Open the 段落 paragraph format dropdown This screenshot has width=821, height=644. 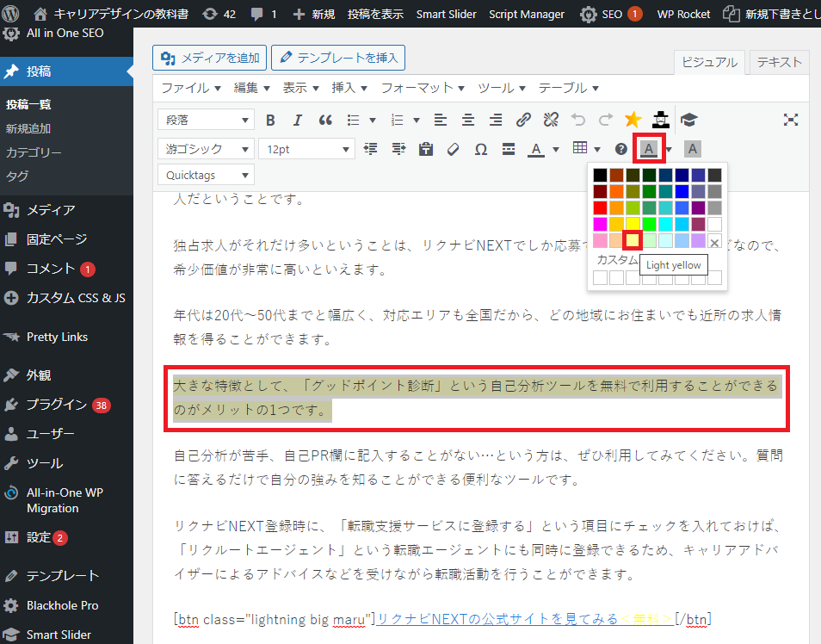click(x=207, y=120)
